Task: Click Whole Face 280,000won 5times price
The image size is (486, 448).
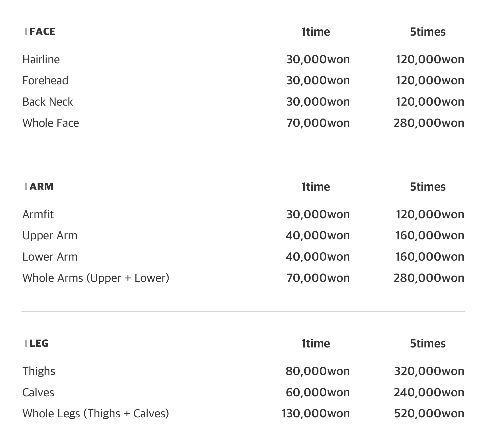Action: pos(429,123)
